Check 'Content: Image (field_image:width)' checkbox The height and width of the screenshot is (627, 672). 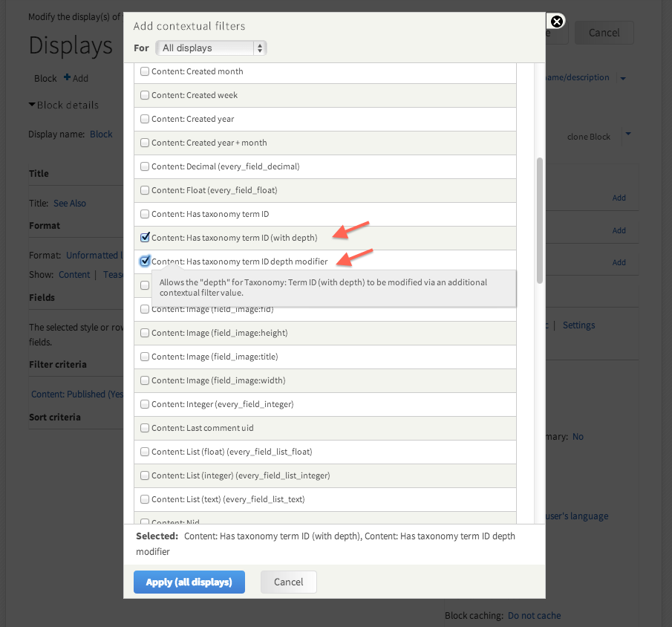(145, 380)
